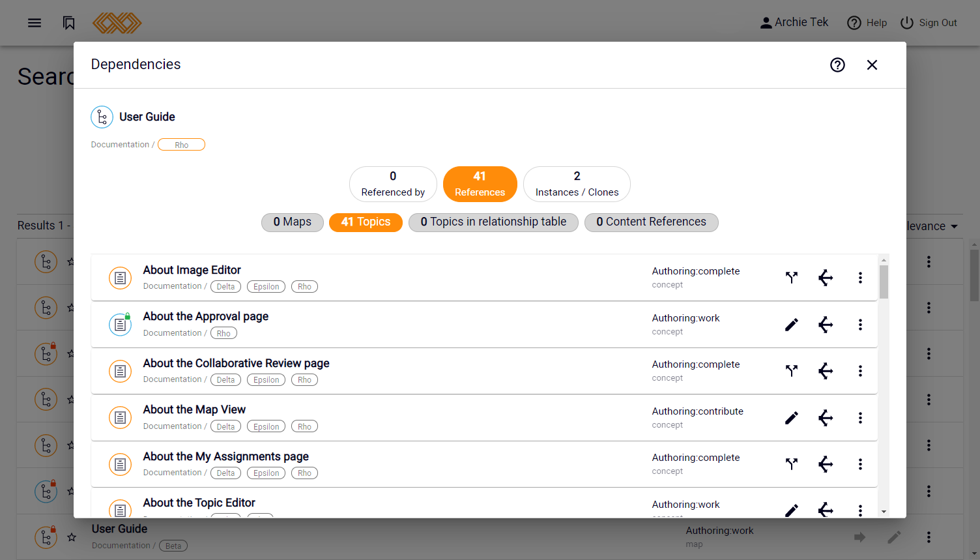This screenshot has width=980, height=560.
Task: Show dependencies arrow for My Assignments page
Action: (826, 464)
